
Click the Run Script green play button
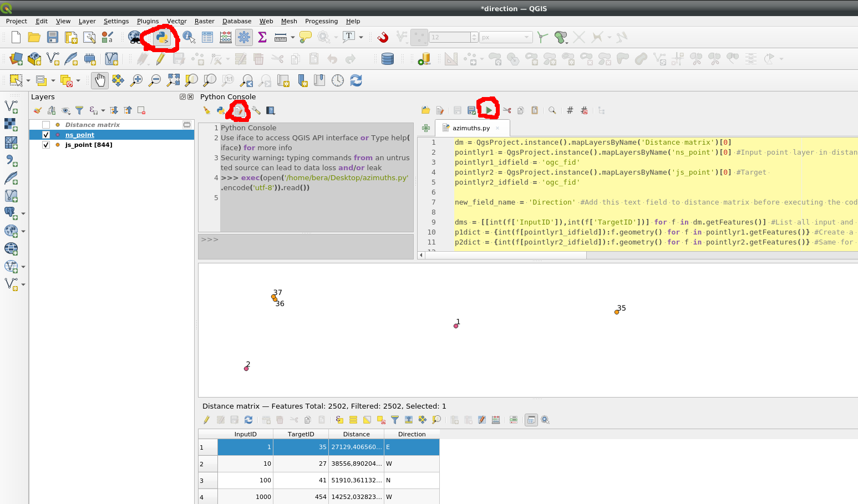(489, 110)
